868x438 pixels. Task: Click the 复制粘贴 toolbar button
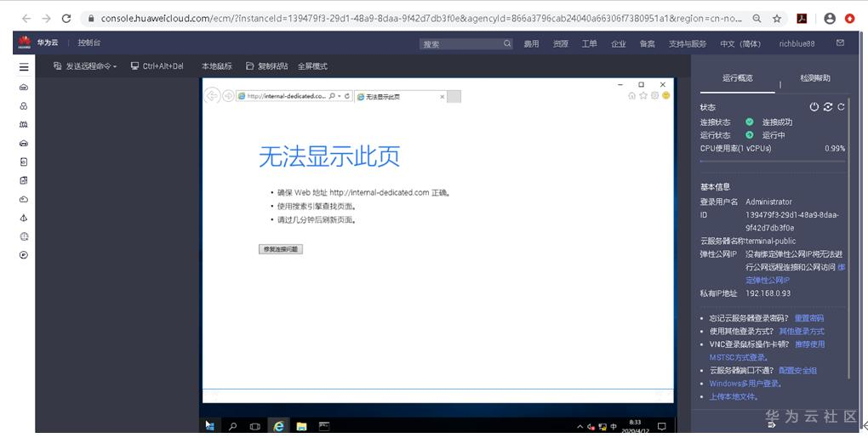[267, 66]
